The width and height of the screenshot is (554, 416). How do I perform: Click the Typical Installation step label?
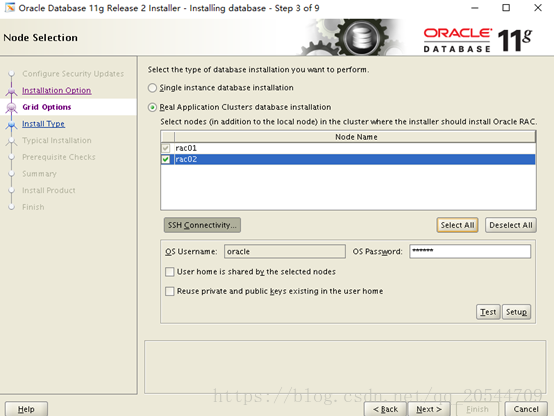(57, 140)
